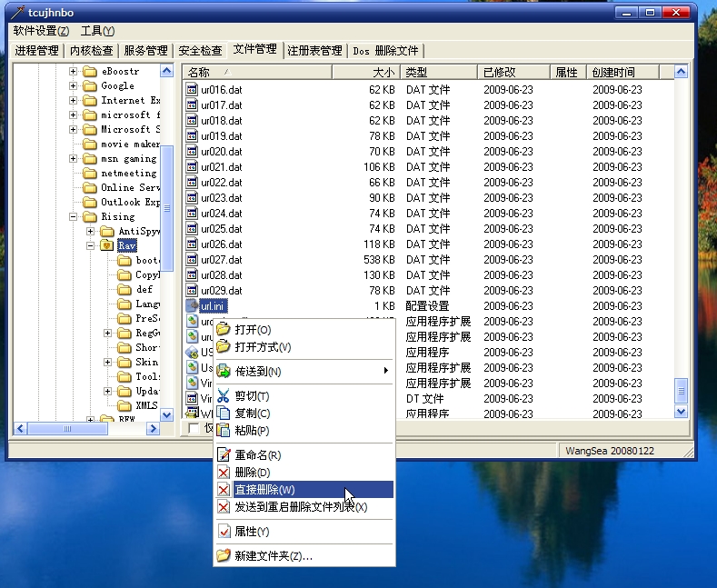This screenshot has width=717, height=588.
Task: Switch to the Dos 删除文件 tab
Action: (x=386, y=50)
